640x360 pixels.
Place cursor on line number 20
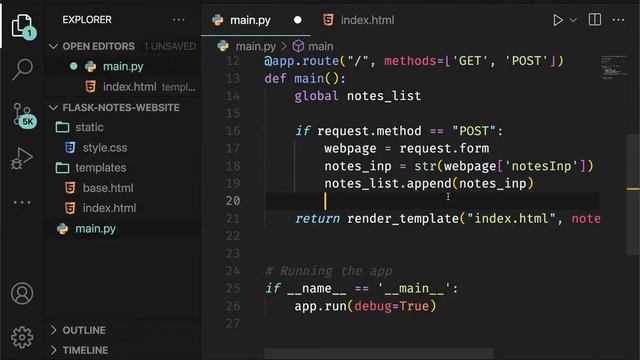233,201
